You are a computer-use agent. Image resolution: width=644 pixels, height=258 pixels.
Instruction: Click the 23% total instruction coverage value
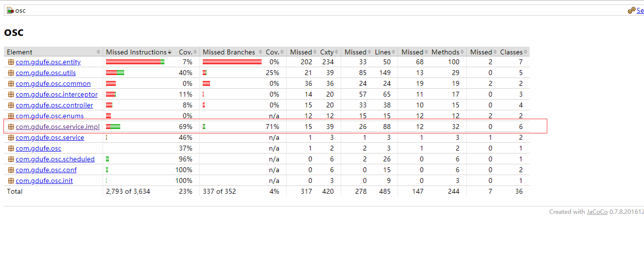pyautogui.click(x=186, y=192)
